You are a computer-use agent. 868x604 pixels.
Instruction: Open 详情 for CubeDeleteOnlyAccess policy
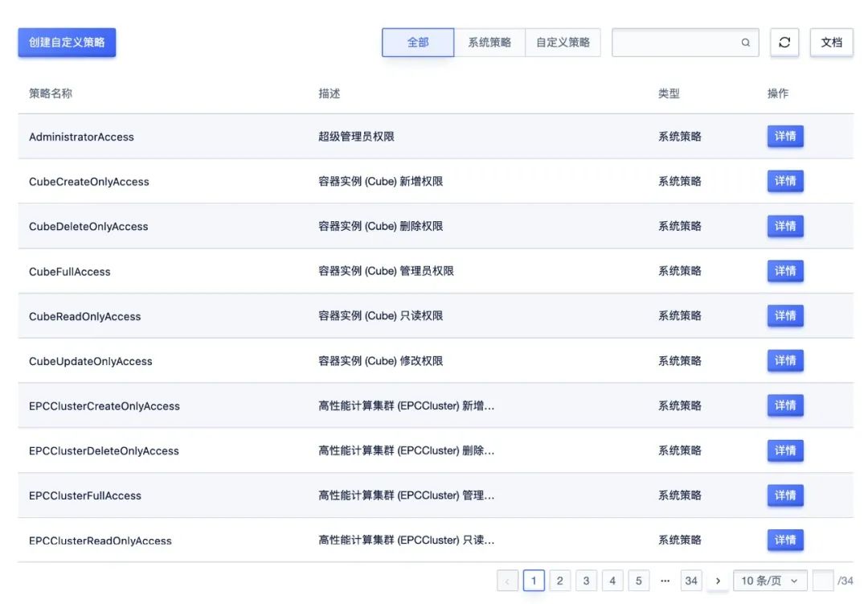(x=784, y=227)
